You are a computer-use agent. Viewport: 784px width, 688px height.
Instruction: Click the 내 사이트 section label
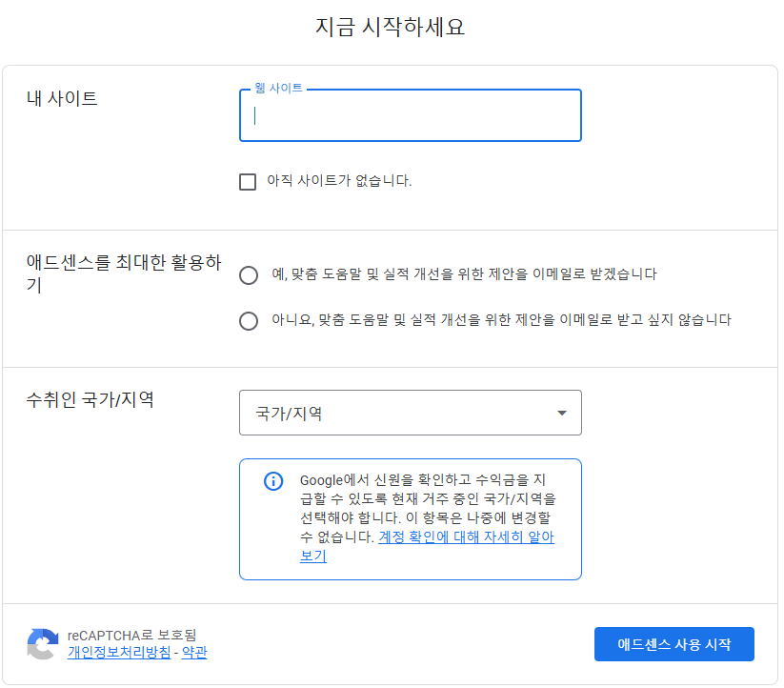pos(62,98)
